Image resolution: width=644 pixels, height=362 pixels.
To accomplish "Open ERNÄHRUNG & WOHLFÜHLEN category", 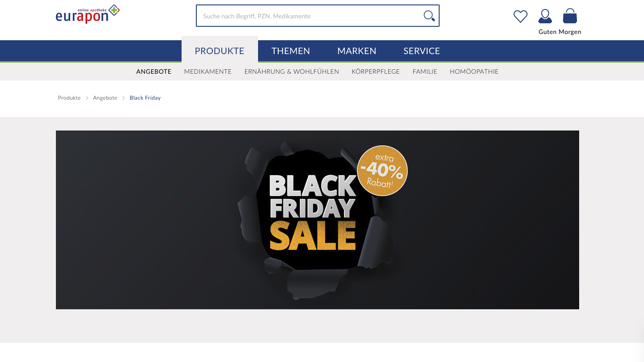I will 292,72.
